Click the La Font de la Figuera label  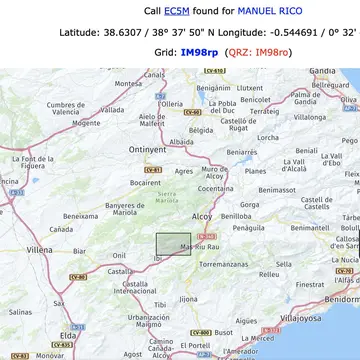[33, 162]
